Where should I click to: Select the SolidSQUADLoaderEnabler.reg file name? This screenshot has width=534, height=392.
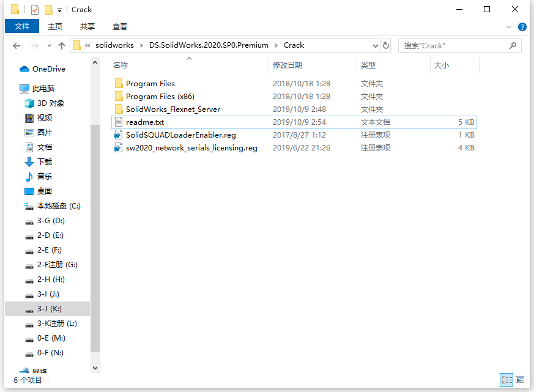tap(181, 135)
